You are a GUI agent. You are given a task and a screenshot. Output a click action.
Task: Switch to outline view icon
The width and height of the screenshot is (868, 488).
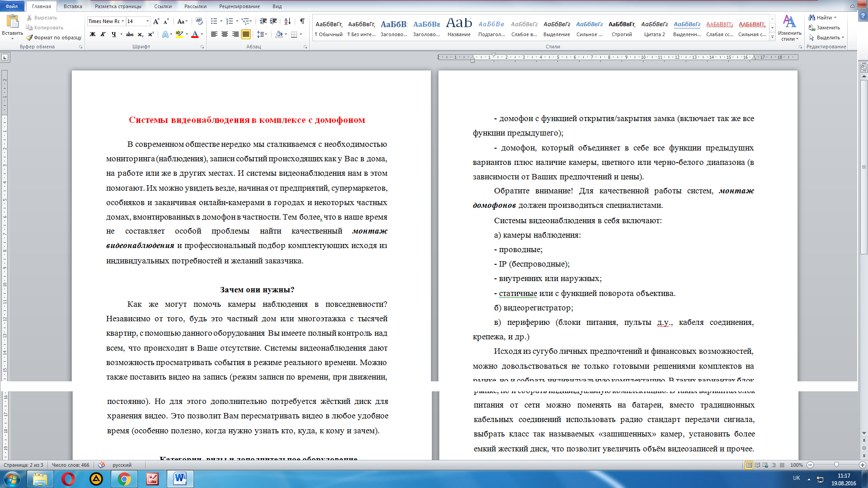774,465
